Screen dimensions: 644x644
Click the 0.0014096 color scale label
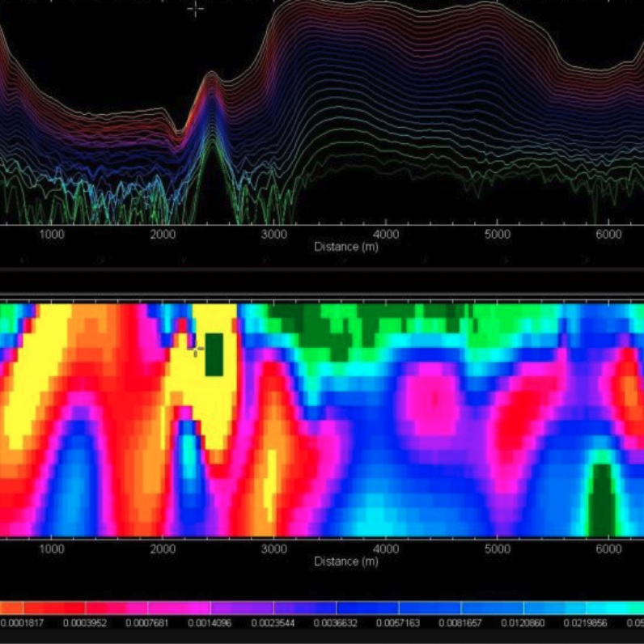[209, 623]
